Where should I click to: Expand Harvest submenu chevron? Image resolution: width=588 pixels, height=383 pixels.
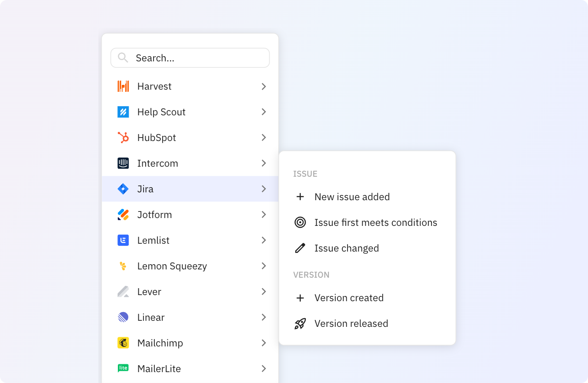[x=264, y=86]
